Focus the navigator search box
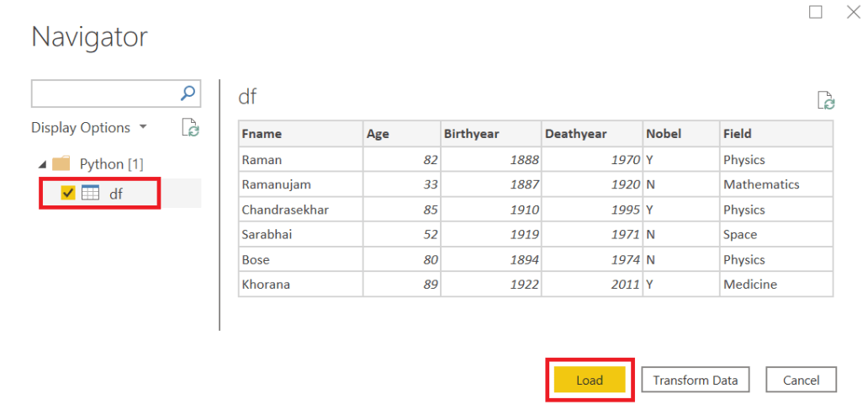The height and width of the screenshot is (410, 868). pyautogui.click(x=105, y=93)
